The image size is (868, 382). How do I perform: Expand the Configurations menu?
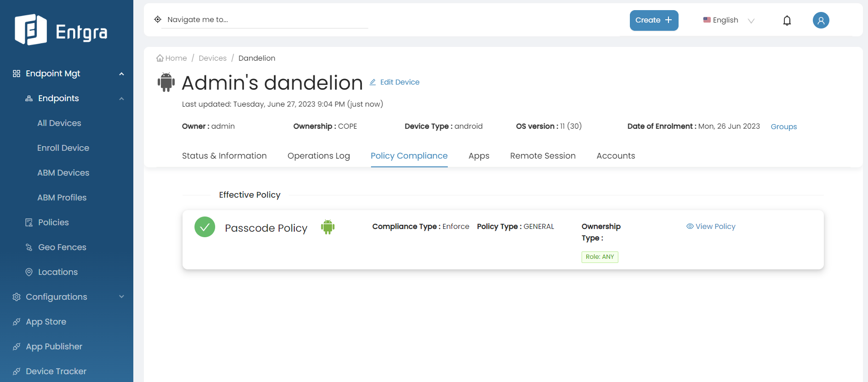pyautogui.click(x=121, y=297)
